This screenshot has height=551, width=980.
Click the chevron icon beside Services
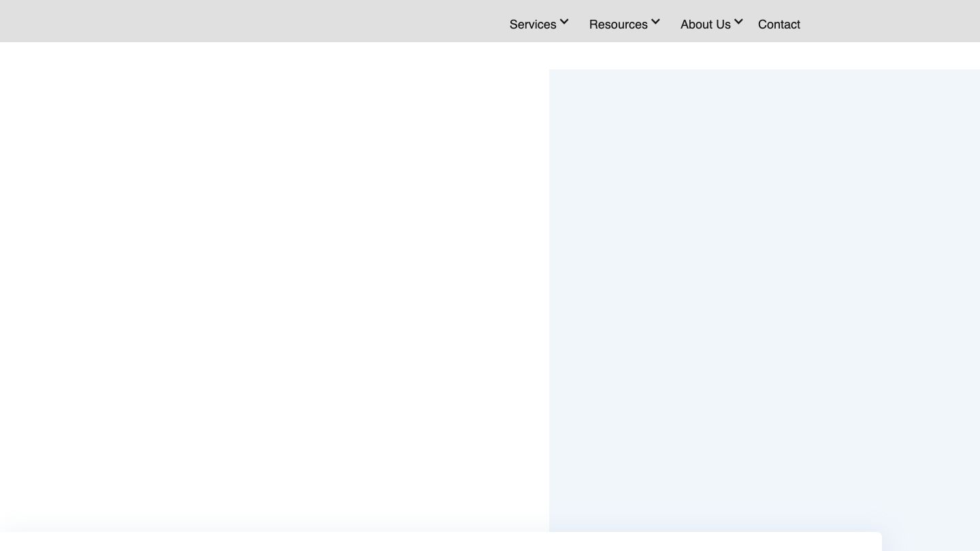(564, 22)
